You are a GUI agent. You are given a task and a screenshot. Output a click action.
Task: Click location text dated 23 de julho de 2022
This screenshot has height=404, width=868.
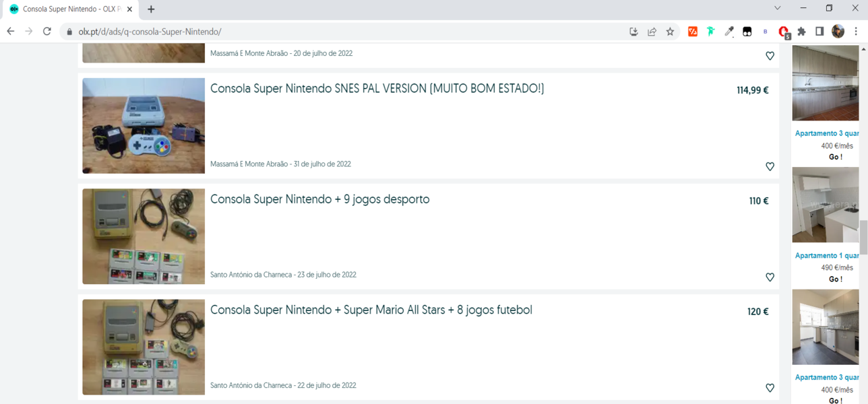283,275
